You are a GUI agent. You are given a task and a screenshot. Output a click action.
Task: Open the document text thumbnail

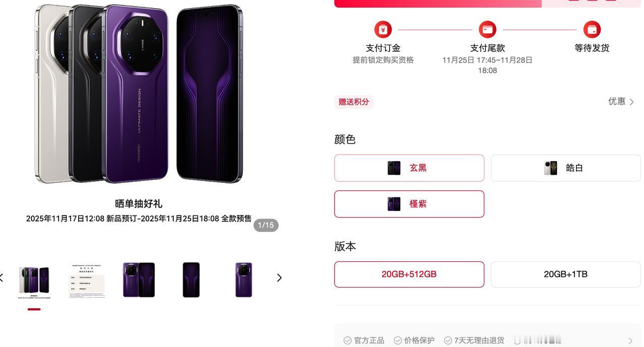(x=87, y=281)
